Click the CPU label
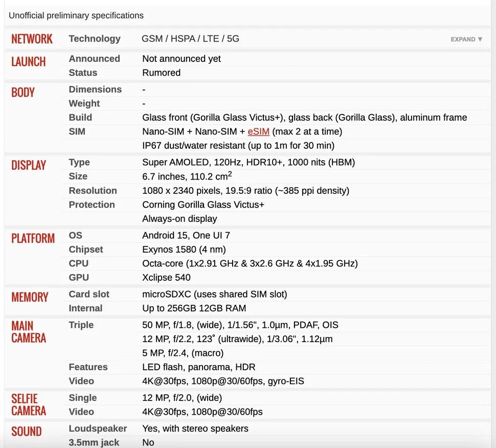The height and width of the screenshot is (448, 496). click(78, 263)
